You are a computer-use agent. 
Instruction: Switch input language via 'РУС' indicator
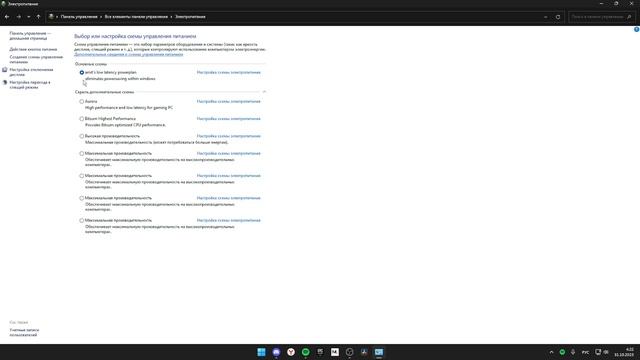[585, 352]
